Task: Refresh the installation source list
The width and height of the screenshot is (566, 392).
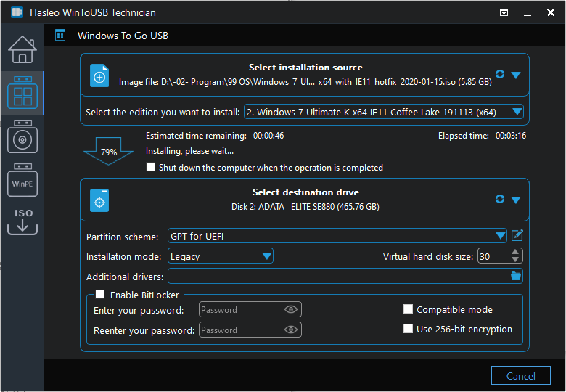Action: 500,74
